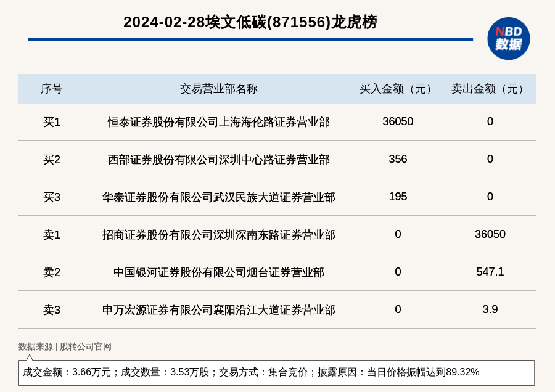This screenshot has height=392, width=555.
Task: Select the 买3 row label
Action: [x=52, y=197]
